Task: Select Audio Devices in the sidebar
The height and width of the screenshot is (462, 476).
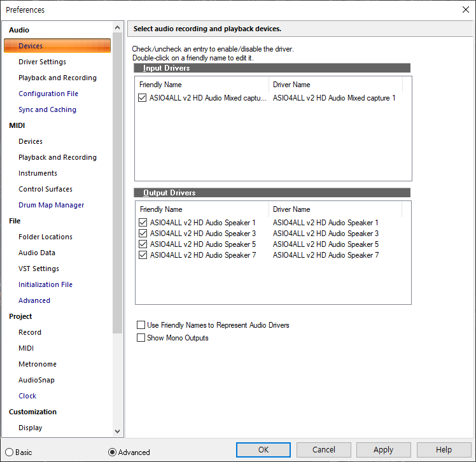Action: click(57, 46)
